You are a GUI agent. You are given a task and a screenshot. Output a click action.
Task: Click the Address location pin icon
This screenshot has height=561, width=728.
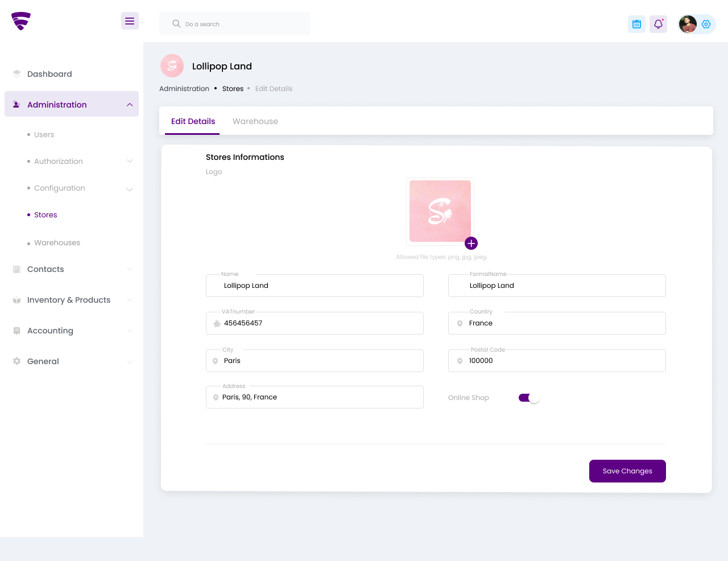[x=216, y=397]
